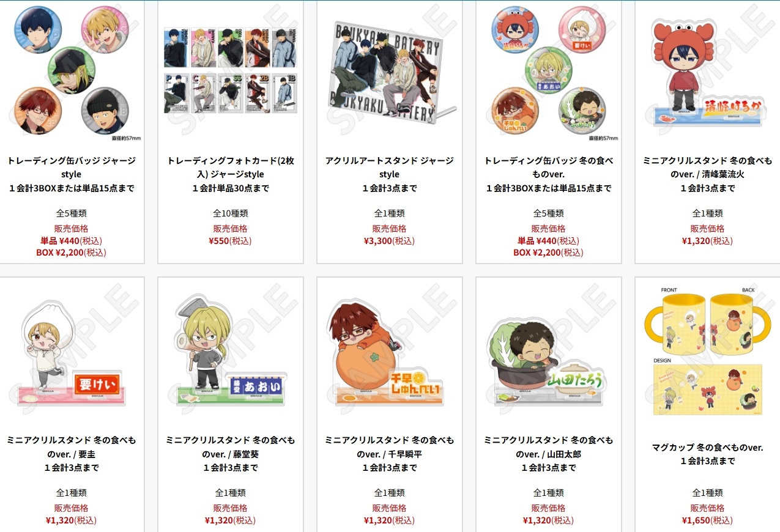
Task: Open the 山田たろう hot pot stand image
Action: click(549, 352)
